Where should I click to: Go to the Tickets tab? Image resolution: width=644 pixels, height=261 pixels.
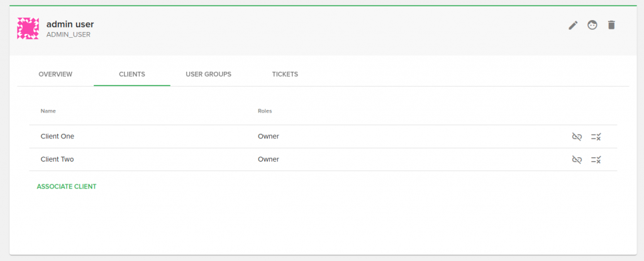point(285,74)
